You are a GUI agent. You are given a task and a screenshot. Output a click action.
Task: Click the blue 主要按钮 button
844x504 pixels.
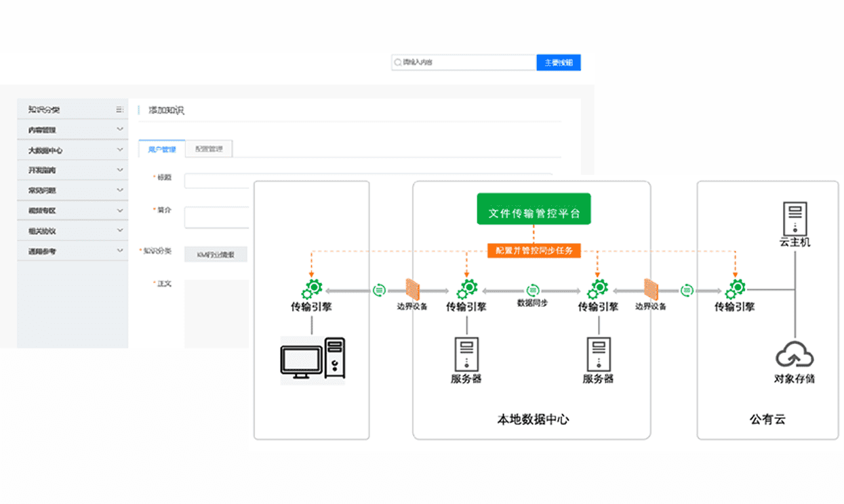[559, 62]
